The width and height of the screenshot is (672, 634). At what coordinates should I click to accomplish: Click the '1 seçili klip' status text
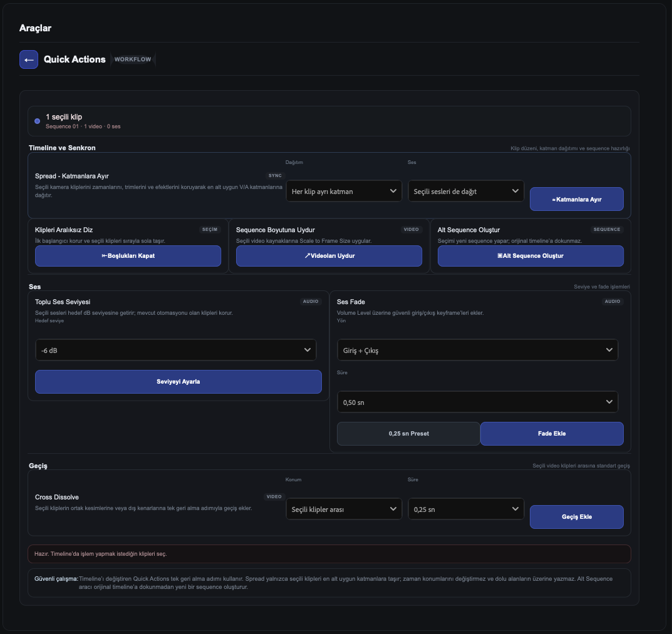click(64, 117)
